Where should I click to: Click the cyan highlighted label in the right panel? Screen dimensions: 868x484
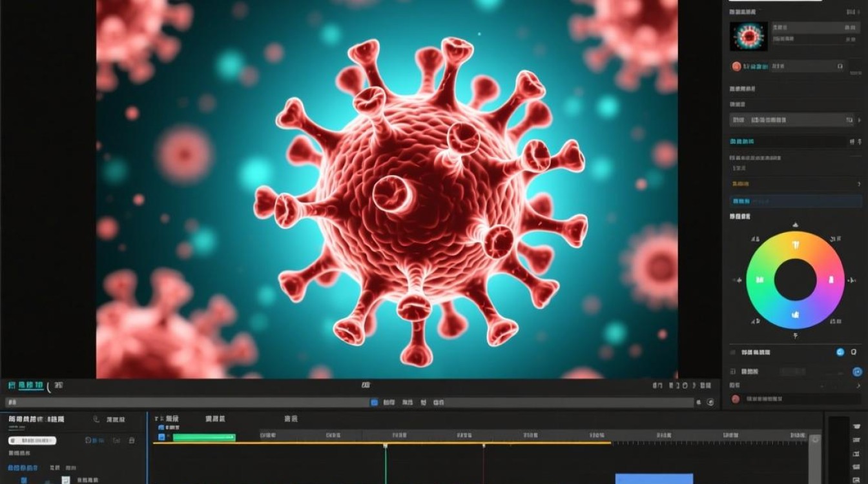pyautogui.click(x=741, y=141)
